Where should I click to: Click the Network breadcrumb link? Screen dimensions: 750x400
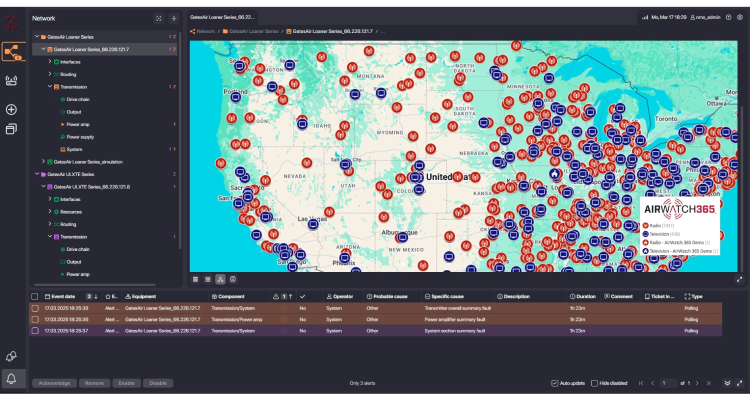tap(205, 32)
